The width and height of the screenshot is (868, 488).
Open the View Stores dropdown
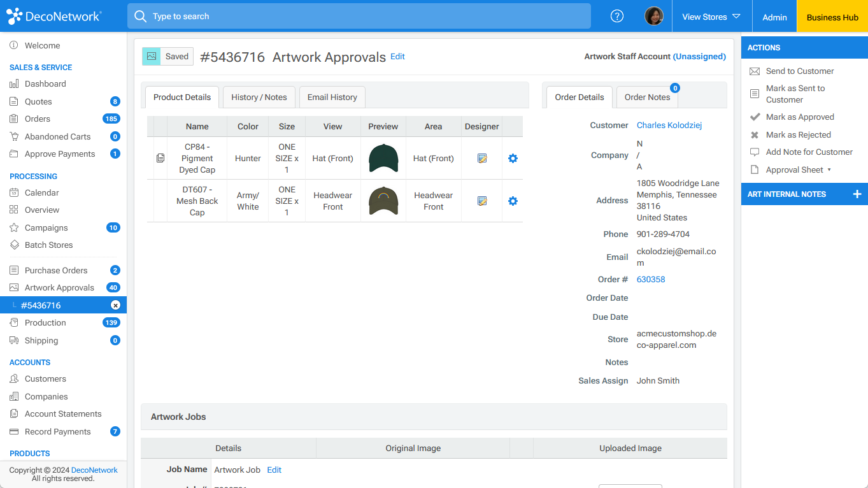[711, 17]
